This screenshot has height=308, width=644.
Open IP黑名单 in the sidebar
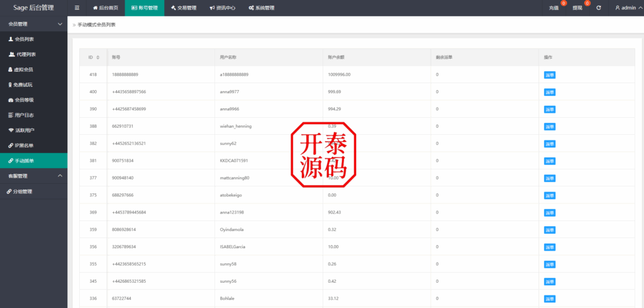[x=34, y=145]
